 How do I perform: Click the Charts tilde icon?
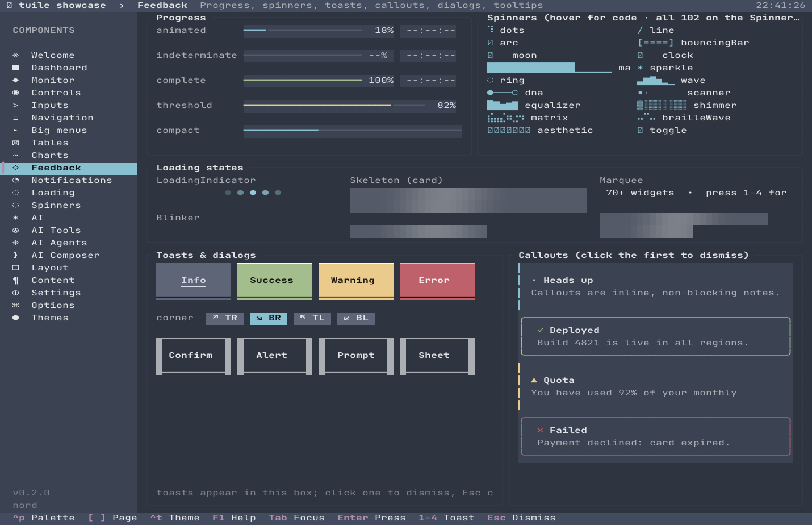16,155
